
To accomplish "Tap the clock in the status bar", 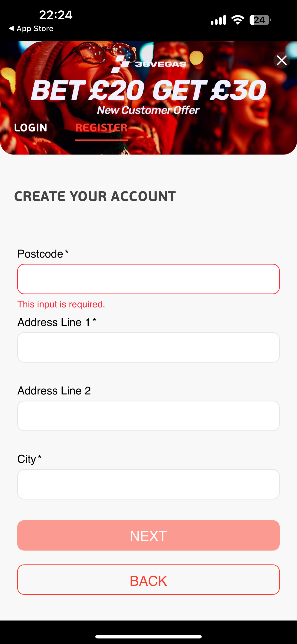I will click(x=55, y=15).
